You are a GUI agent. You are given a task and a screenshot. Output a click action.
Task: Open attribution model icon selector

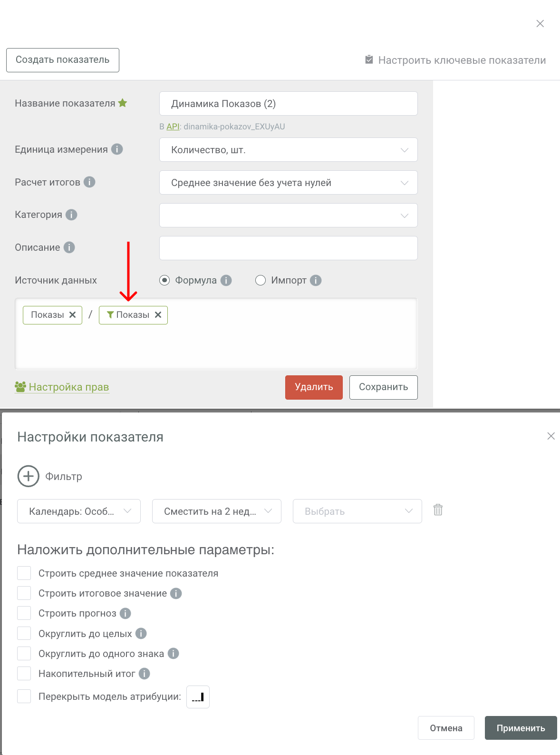[x=198, y=697]
